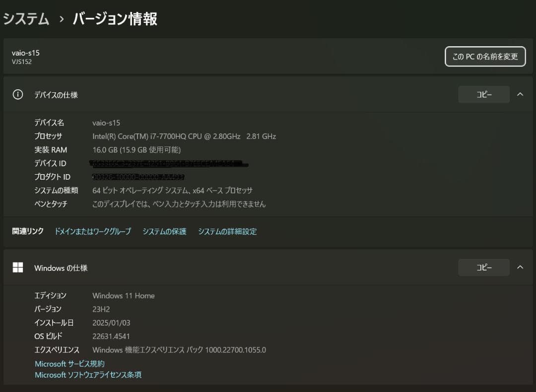
Task: Open システムの詳細設定 link
Action: (227, 231)
